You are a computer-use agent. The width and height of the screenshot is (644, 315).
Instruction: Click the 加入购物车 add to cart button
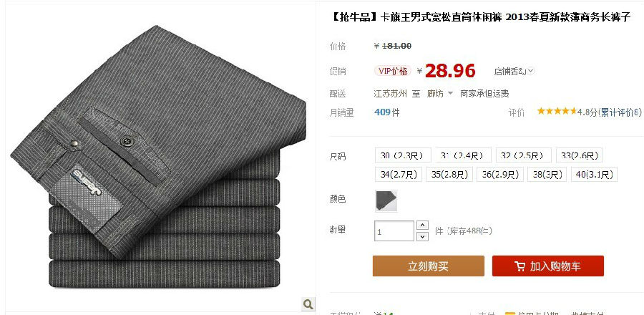[x=548, y=266]
